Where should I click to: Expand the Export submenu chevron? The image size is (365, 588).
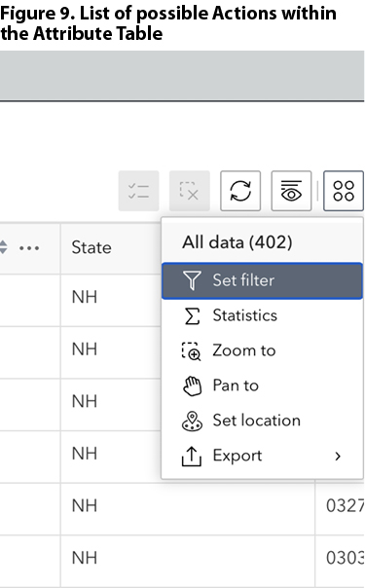pos(338,456)
